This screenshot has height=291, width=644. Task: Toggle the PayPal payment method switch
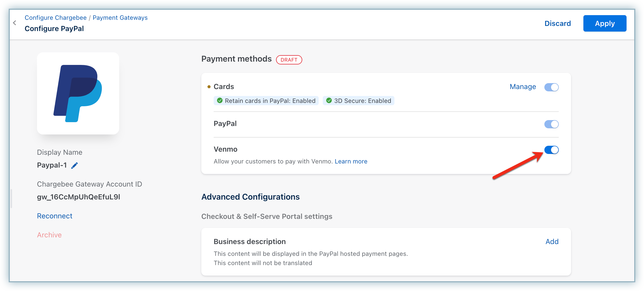[551, 124]
